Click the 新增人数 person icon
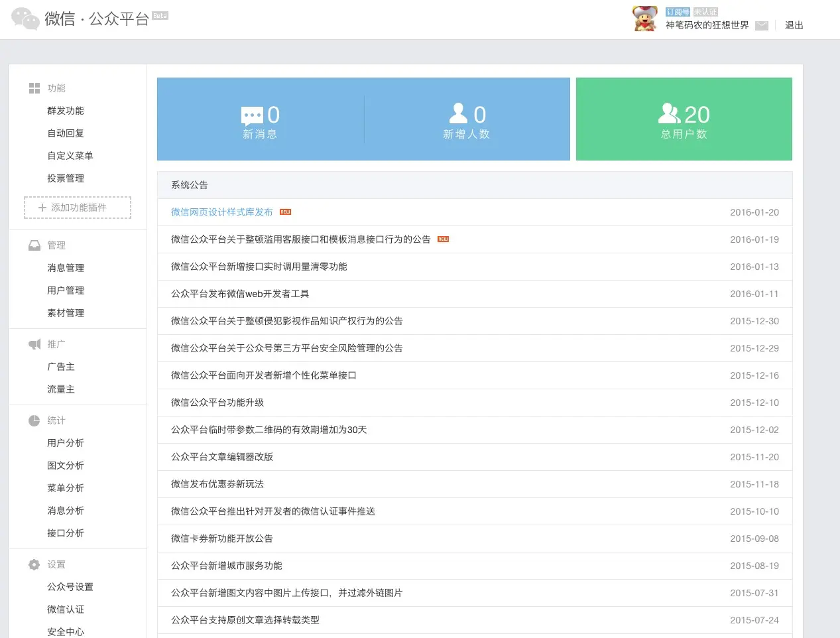 459,113
